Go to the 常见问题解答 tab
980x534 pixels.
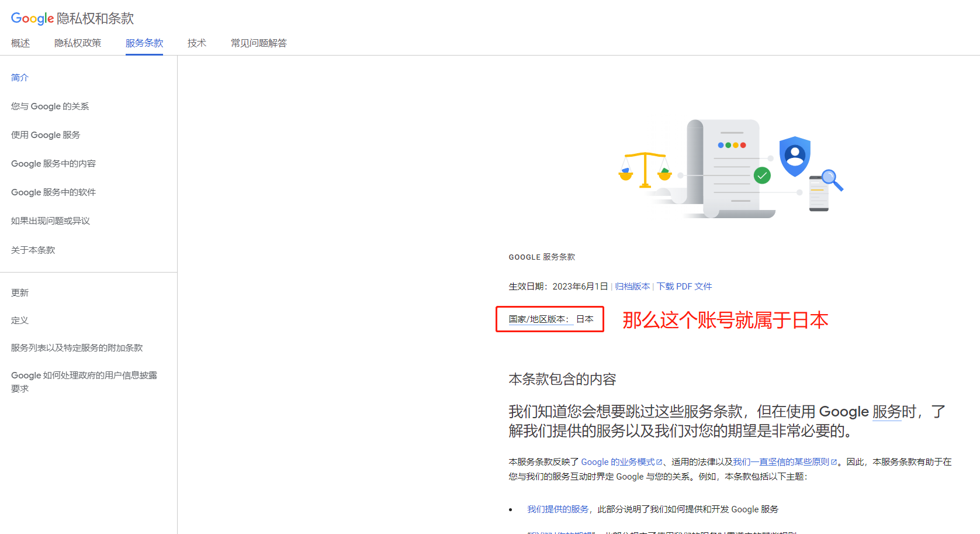coord(259,43)
